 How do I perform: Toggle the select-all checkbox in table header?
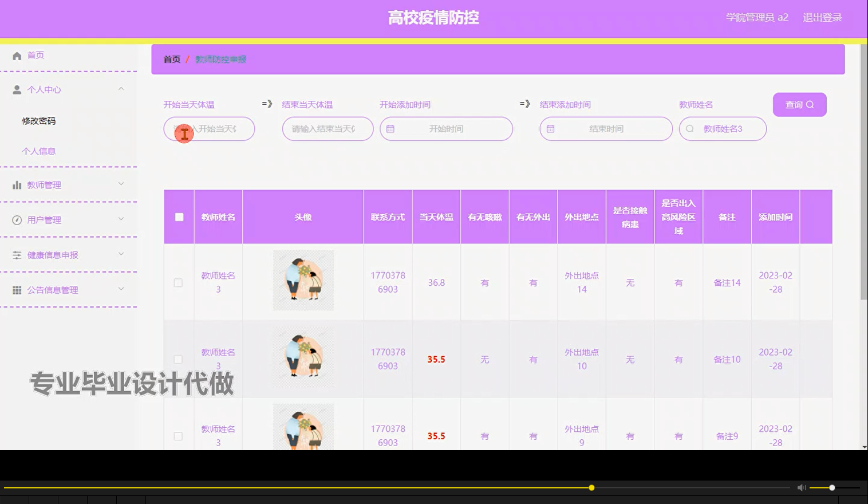pyautogui.click(x=179, y=217)
